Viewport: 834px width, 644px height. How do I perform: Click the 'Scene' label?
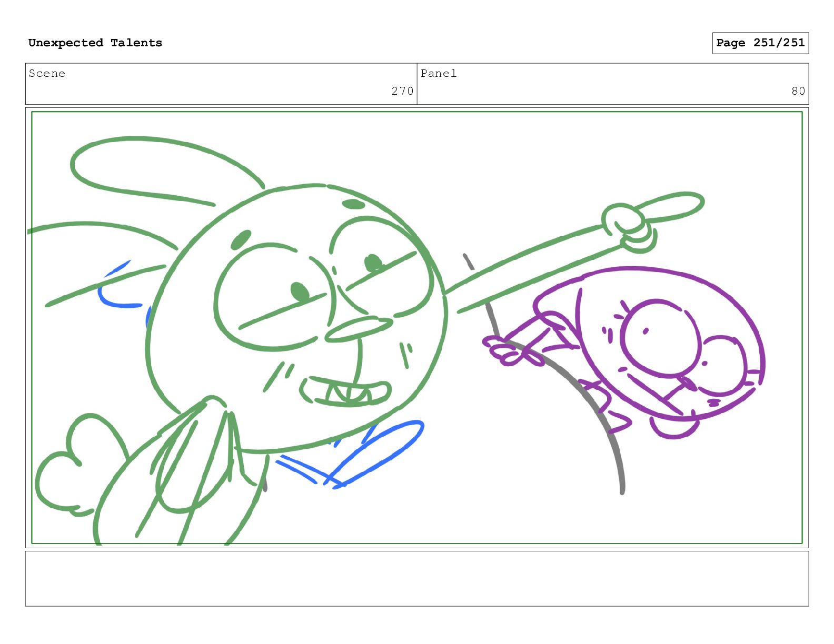pos(47,73)
